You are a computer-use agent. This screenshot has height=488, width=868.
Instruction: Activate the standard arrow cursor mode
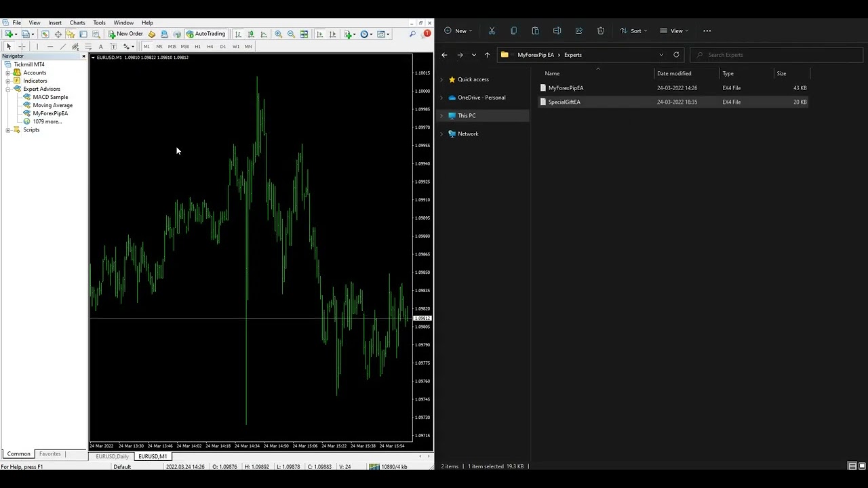pyautogui.click(x=9, y=47)
